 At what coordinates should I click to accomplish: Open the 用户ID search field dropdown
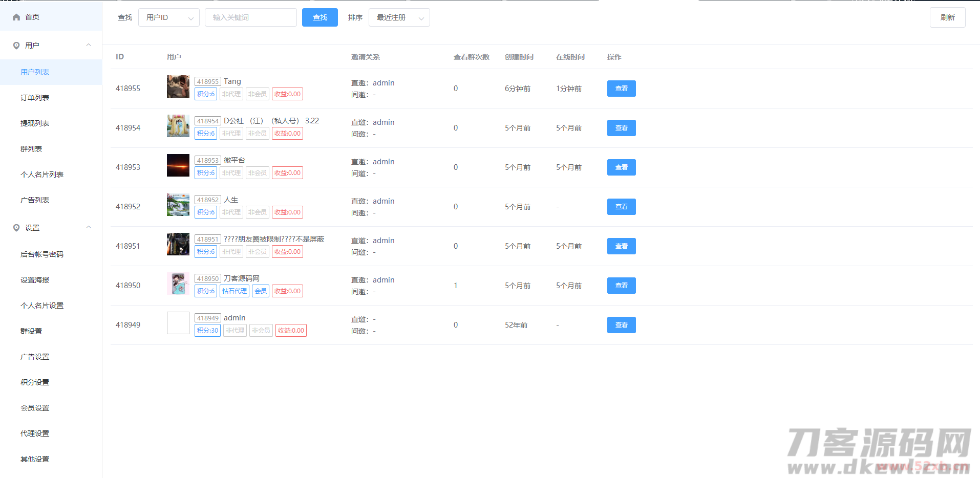pos(168,17)
